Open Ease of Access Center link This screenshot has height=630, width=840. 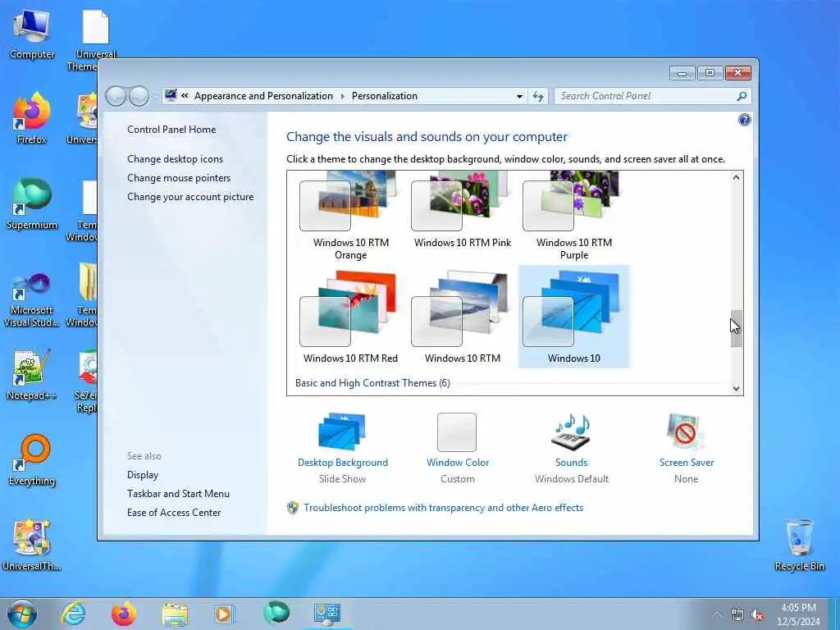click(x=174, y=512)
